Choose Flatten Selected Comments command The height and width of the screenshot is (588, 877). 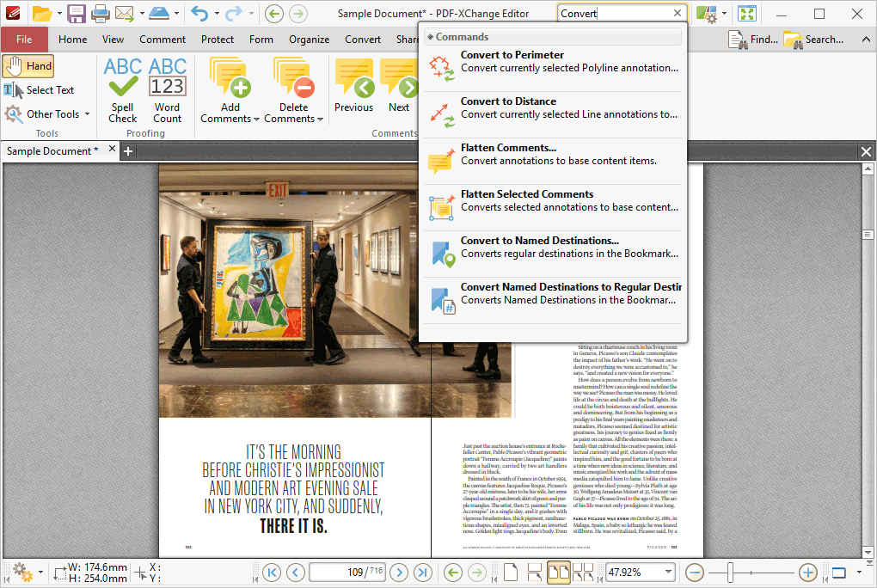(x=553, y=207)
